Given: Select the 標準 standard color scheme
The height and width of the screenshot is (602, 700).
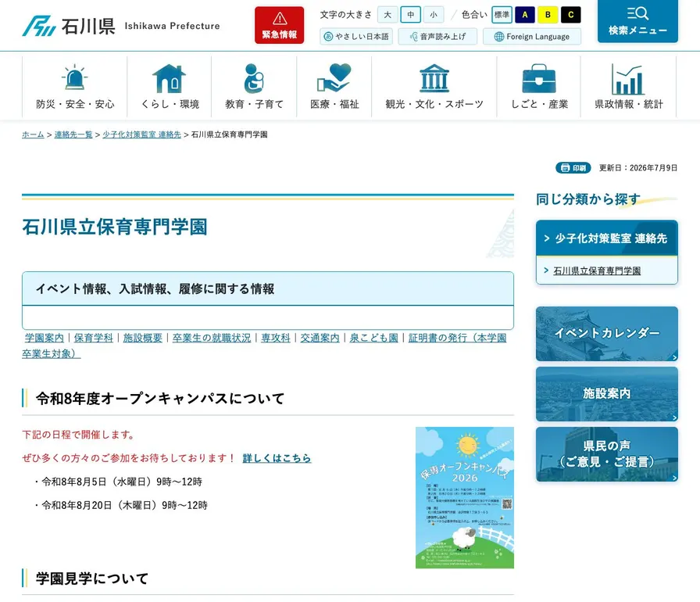Looking at the screenshot, I should [x=502, y=15].
